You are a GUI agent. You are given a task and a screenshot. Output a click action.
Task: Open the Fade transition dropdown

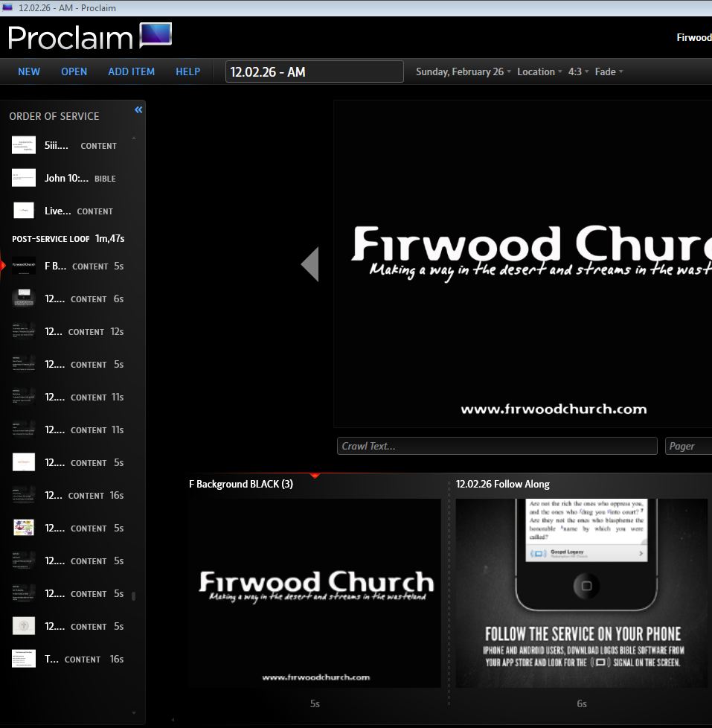609,71
